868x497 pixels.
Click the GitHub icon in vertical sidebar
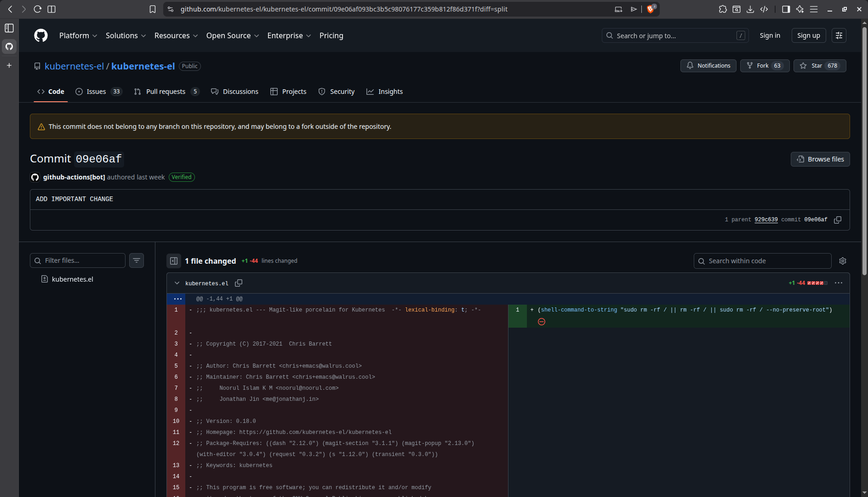coord(9,46)
